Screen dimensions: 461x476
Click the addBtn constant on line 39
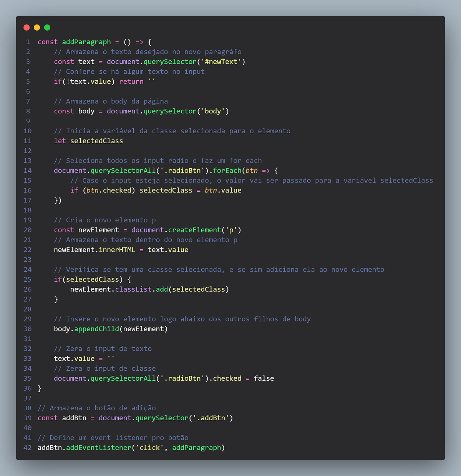point(74,418)
